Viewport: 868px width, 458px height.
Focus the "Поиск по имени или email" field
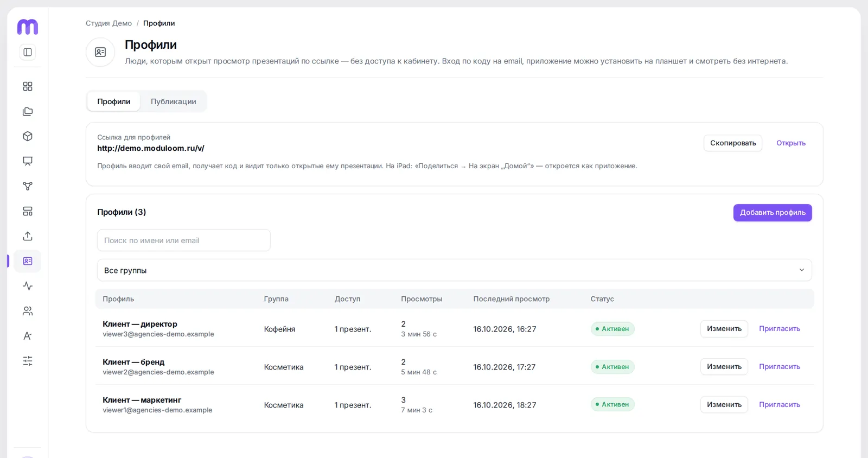click(x=184, y=240)
